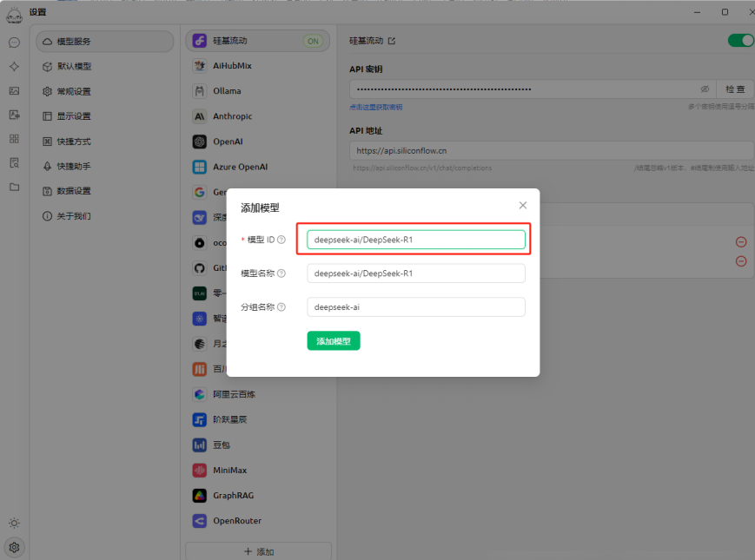This screenshot has width=755, height=560.
Task: Minimize the settings window
Action: 697,12
